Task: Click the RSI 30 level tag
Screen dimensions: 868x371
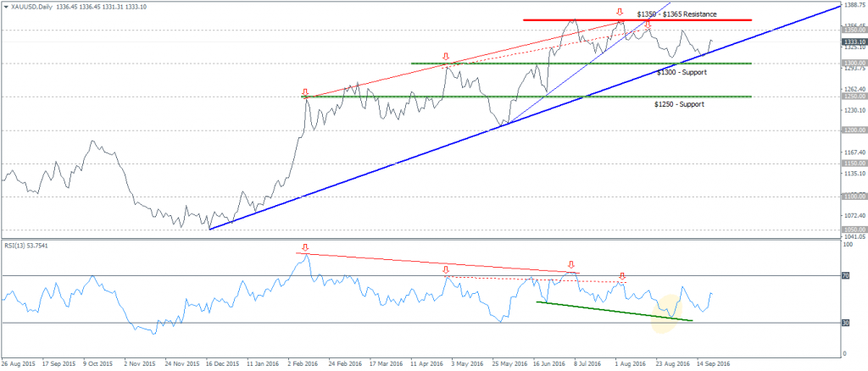Action: pos(846,323)
